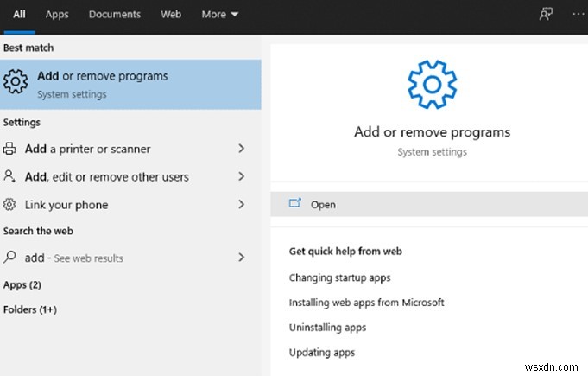This screenshot has width=588, height=376.
Task: Click the printer icon for Add a printer
Action: 10,149
